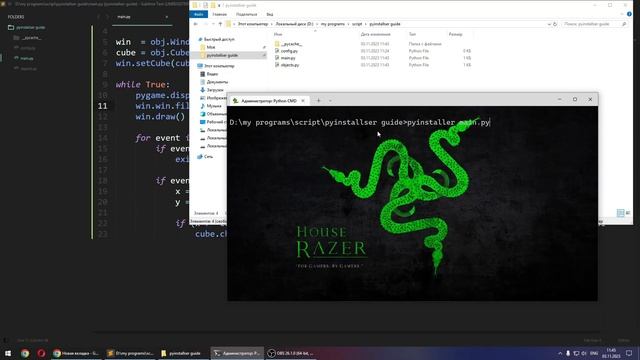Click the microphone icon in system tray
This screenshot has width=640, height=360.
pyautogui.click(x=568, y=353)
